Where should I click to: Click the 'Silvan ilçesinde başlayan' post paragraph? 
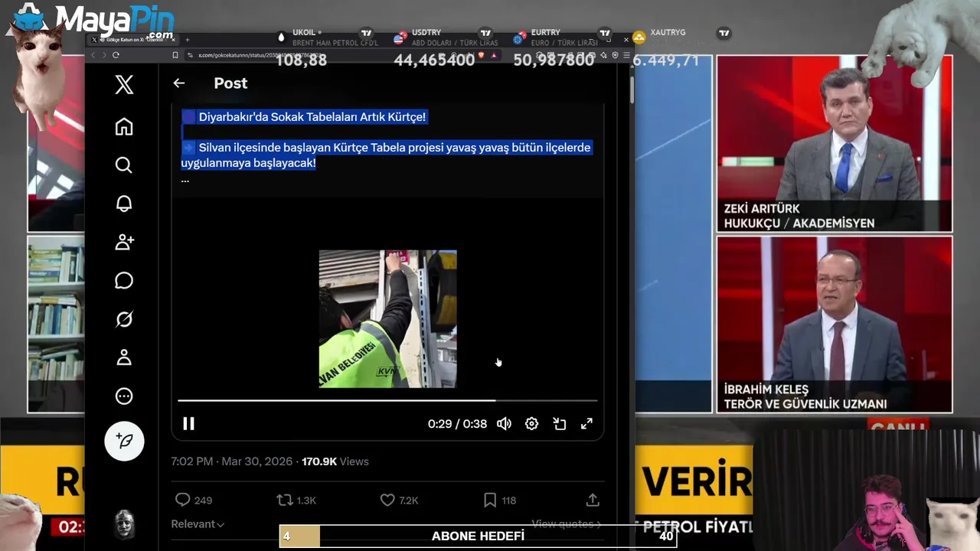[386, 155]
